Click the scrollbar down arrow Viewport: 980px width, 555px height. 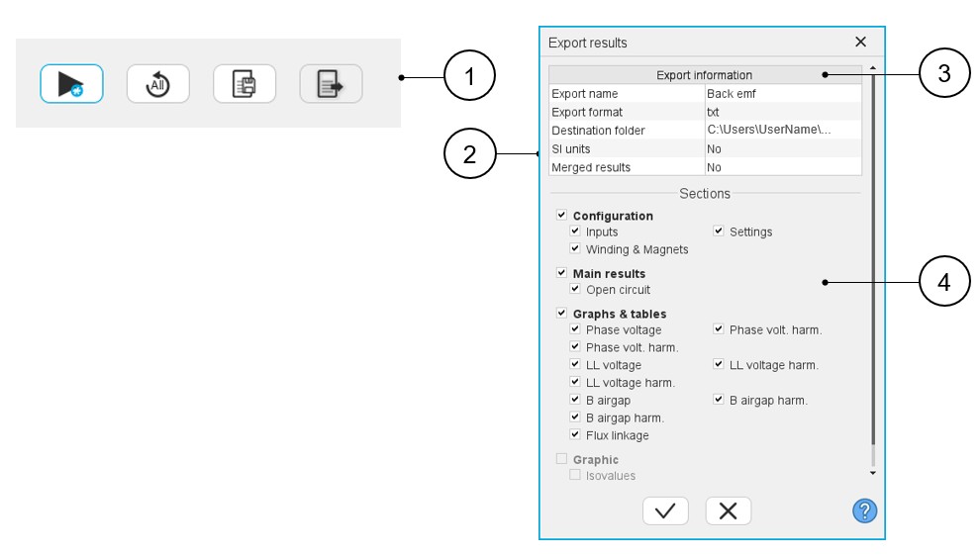[x=872, y=473]
